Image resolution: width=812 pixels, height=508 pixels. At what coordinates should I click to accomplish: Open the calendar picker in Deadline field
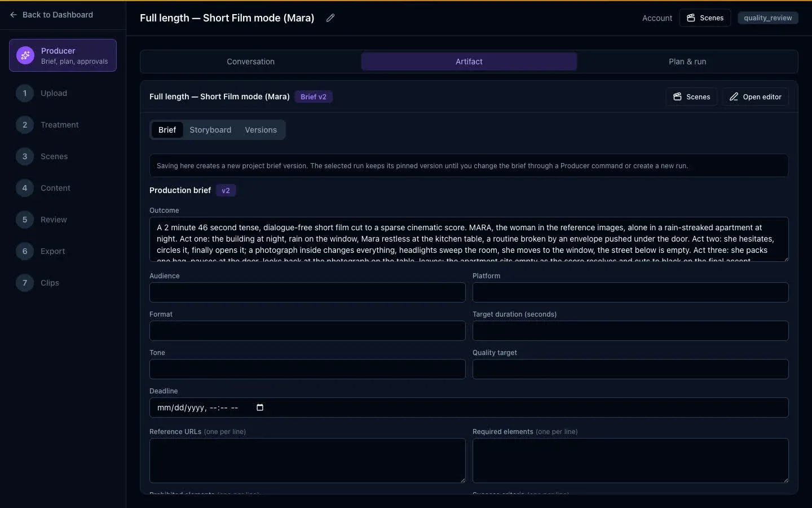[x=260, y=408]
